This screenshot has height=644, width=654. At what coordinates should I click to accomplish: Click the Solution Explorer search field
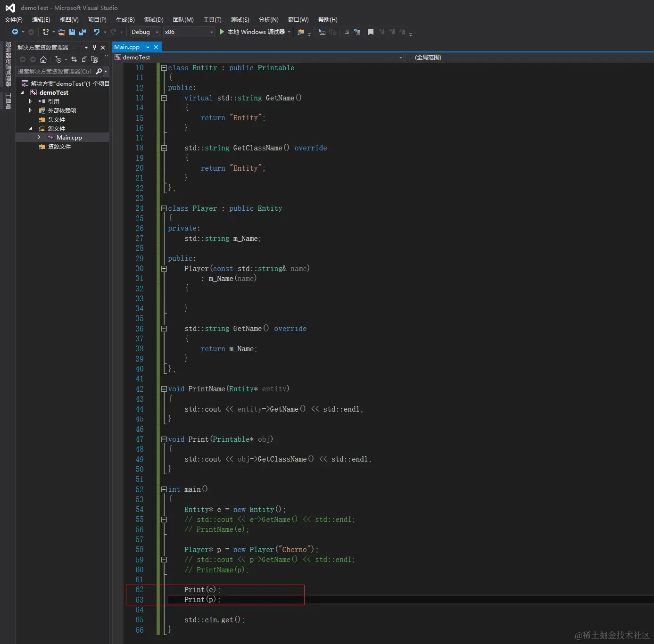55,72
